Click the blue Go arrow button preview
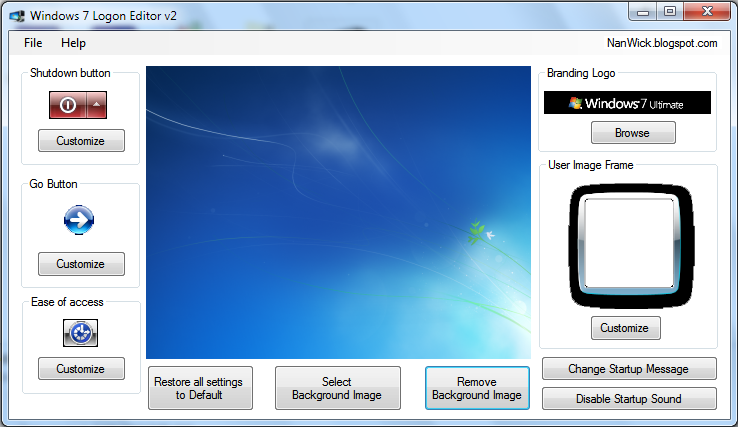The width and height of the screenshot is (738, 427). 79,220
